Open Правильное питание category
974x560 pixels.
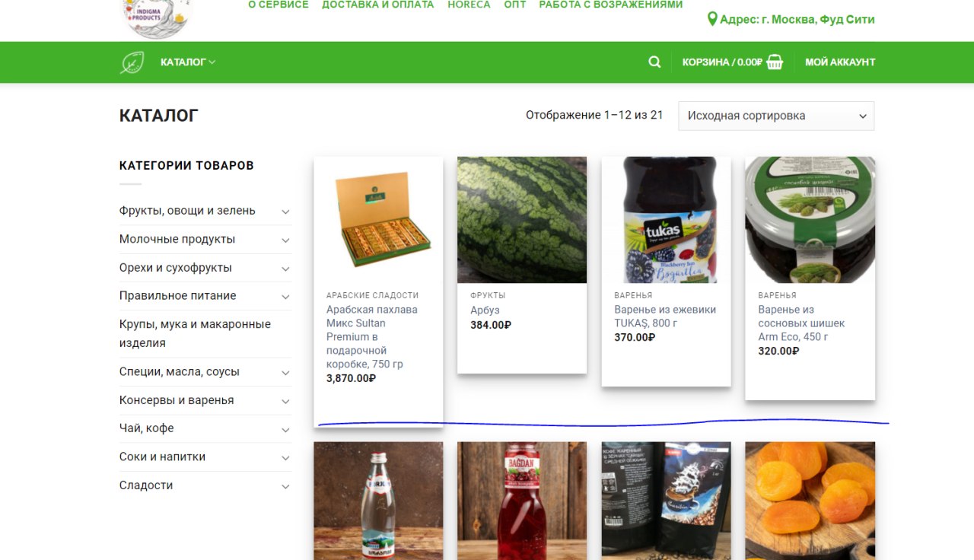click(178, 296)
